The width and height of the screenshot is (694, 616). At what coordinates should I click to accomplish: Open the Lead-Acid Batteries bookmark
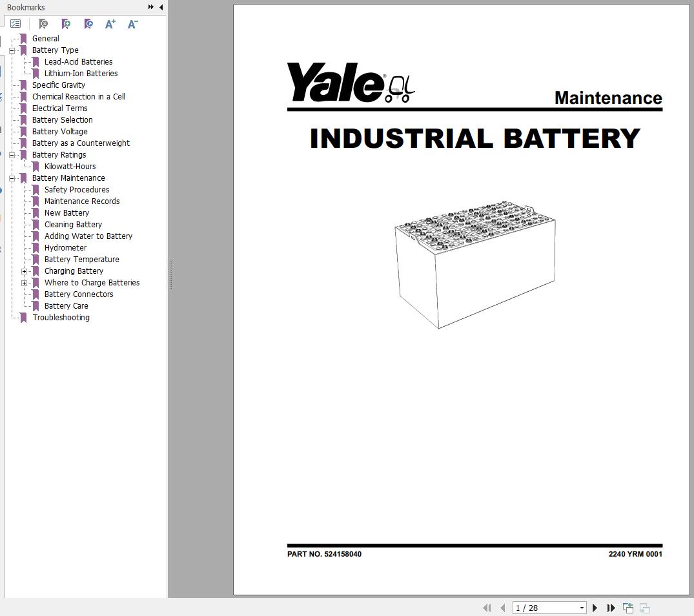tap(78, 61)
